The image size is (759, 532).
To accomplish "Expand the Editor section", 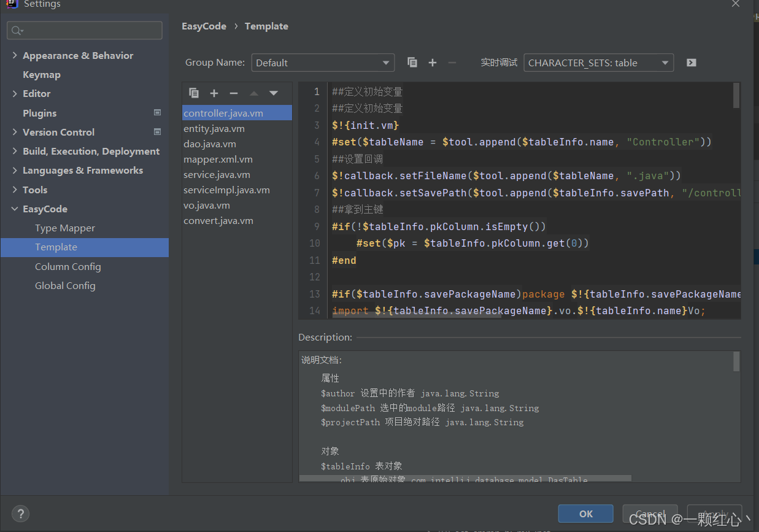I will [15, 93].
